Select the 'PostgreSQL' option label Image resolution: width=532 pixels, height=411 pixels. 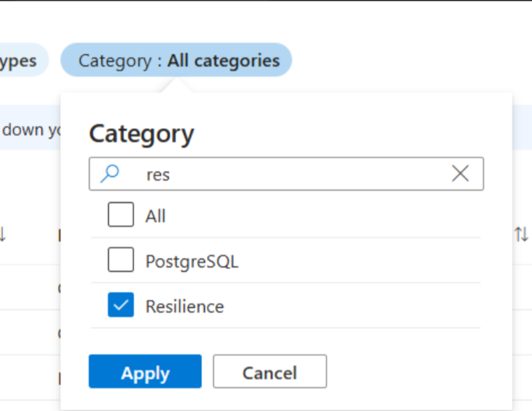click(192, 261)
